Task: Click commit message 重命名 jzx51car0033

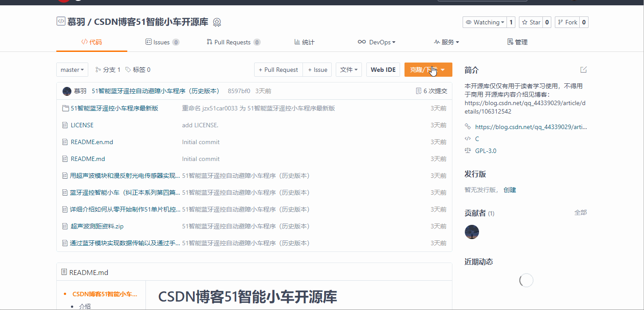Action: pyautogui.click(x=259, y=108)
